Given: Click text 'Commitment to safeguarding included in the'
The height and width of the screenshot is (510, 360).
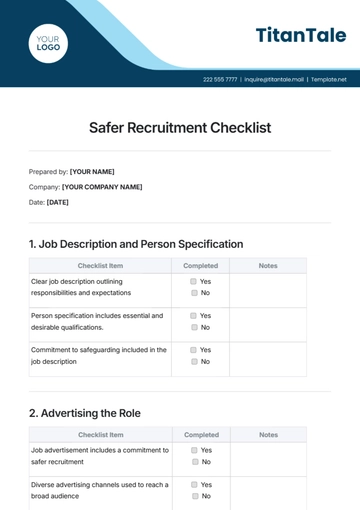Looking at the screenshot, I should (x=99, y=350).
